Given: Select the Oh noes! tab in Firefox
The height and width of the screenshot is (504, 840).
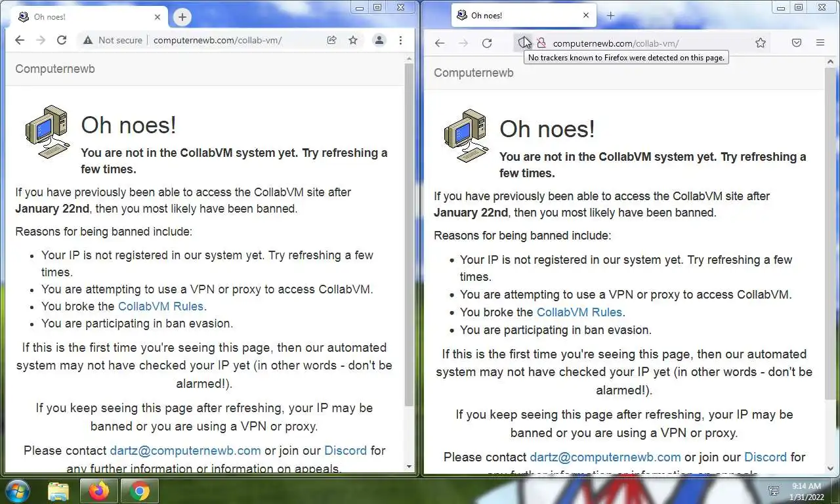Looking at the screenshot, I should (x=524, y=15).
